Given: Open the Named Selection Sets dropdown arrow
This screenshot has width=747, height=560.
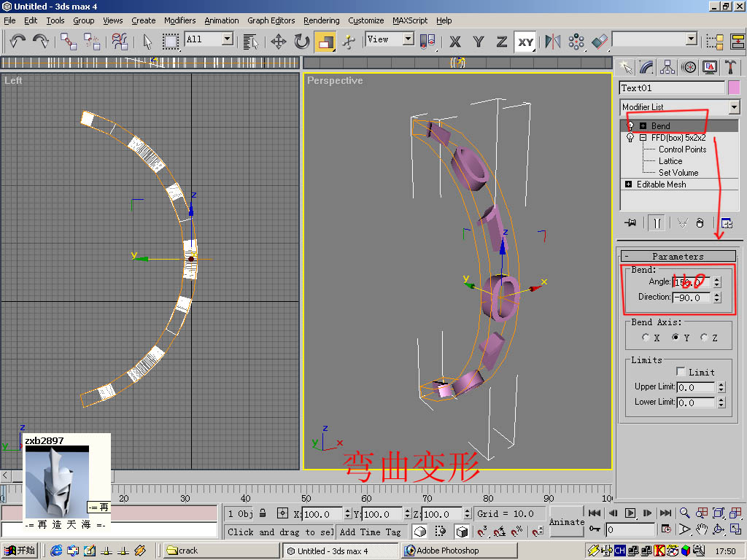Looking at the screenshot, I should point(692,39).
